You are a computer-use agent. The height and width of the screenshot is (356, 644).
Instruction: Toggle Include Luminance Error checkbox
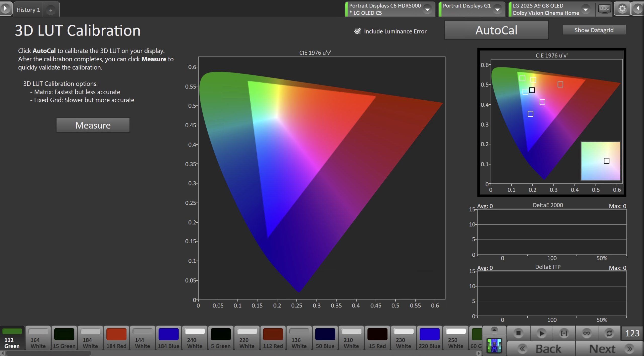pos(357,31)
